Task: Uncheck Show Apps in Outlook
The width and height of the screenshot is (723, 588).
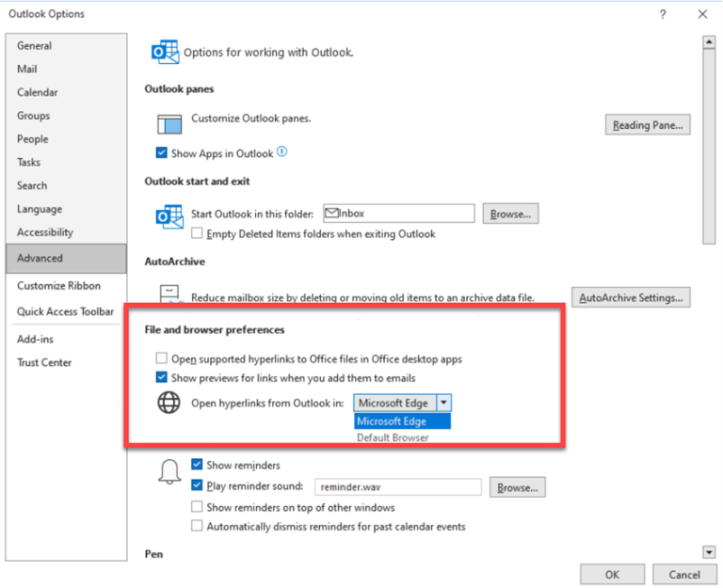Action: (161, 152)
